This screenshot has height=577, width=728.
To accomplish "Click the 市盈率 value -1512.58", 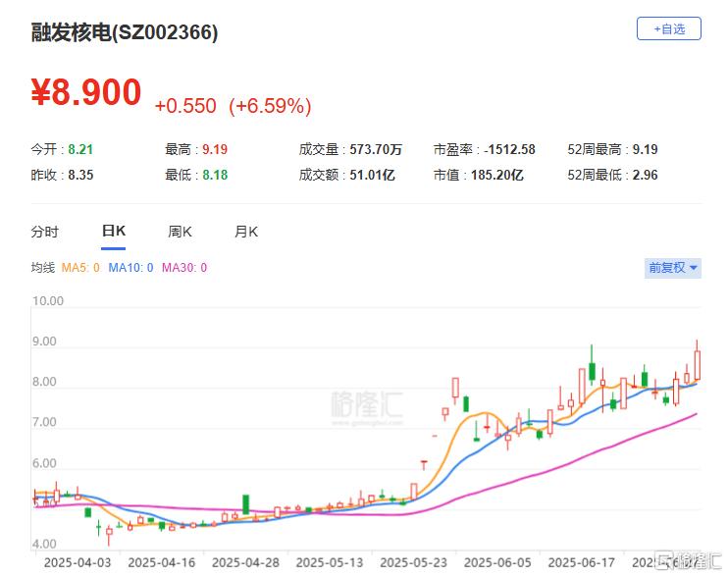I will click(x=509, y=149).
